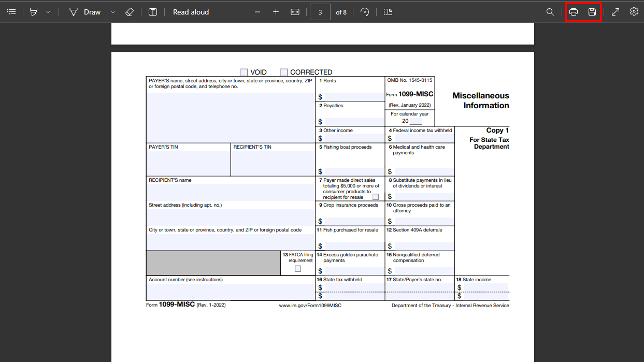This screenshot has height=362, width=644.
Task: Click box 4 Federal income tax withheld field
Action: click(423, 138)
